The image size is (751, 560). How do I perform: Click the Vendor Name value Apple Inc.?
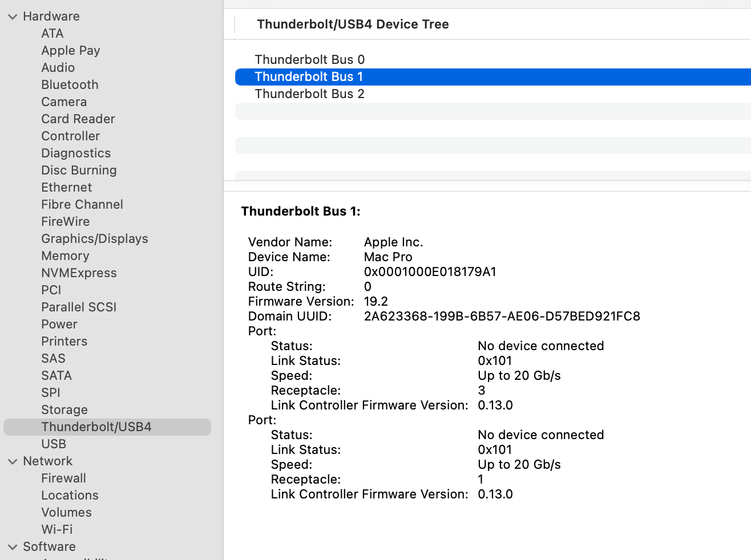point(394,242)
